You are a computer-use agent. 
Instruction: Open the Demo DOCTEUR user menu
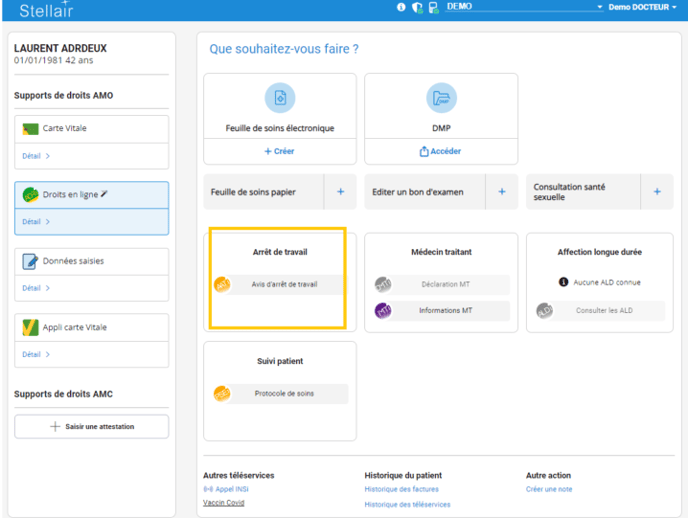tap(642, 7)
